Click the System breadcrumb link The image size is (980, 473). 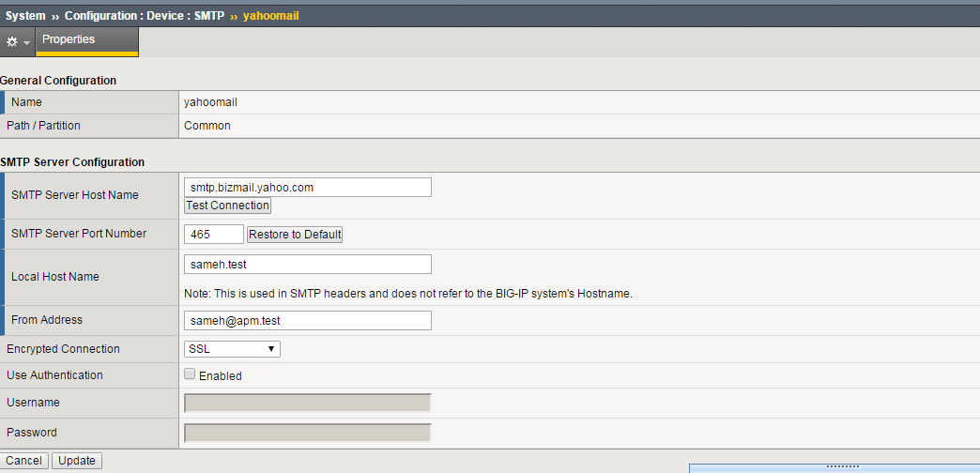[x=25, y=16]
